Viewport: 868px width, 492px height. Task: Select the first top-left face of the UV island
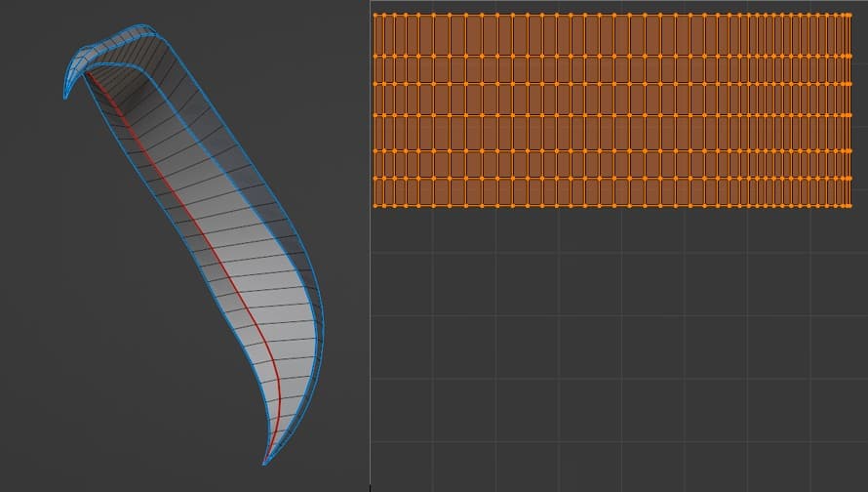coord(380,35)
